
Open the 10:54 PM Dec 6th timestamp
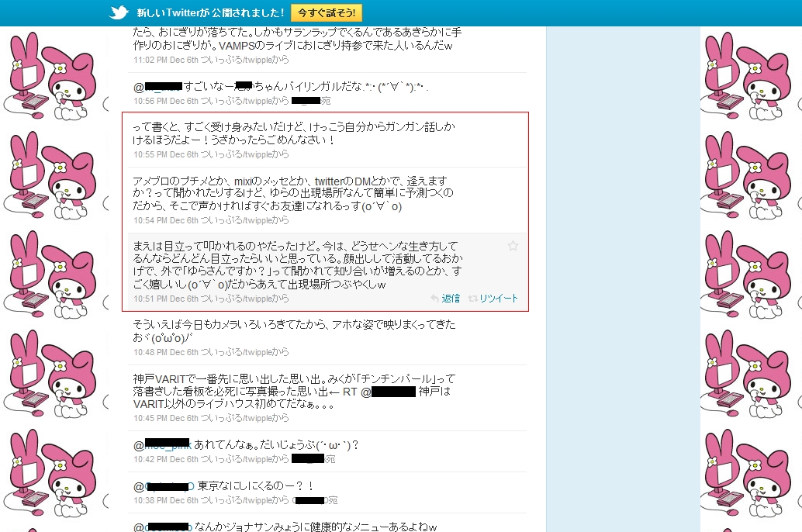coord(166,220)
